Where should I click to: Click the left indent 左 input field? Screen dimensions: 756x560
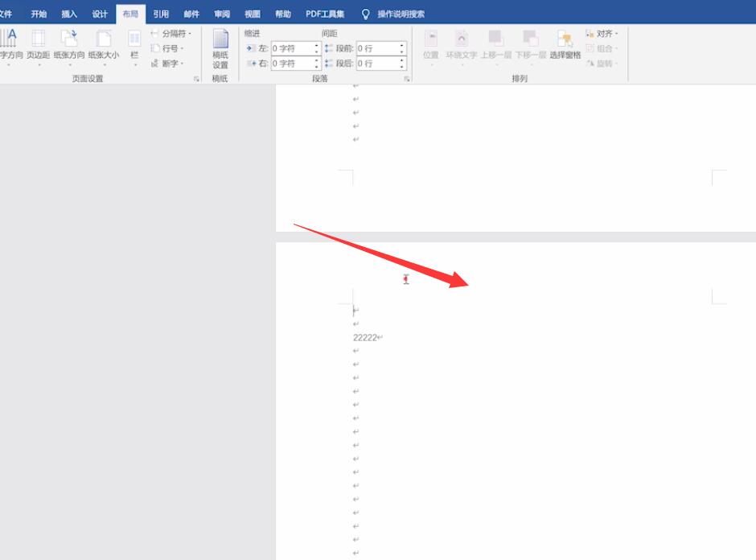(292, 48)
